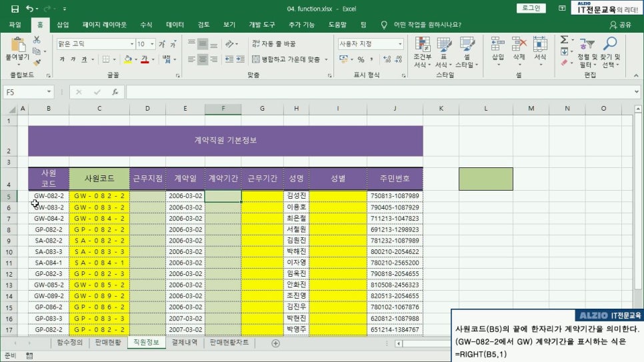This screenshot has width=644, height=362.
Task: Click the insert function fx icon
Action: tap(115, 92)
